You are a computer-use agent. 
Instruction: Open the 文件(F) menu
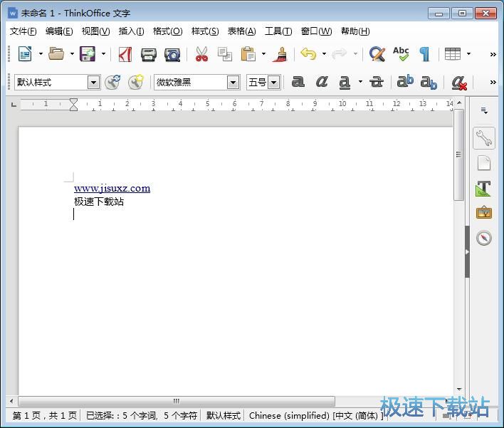[23, 31]
